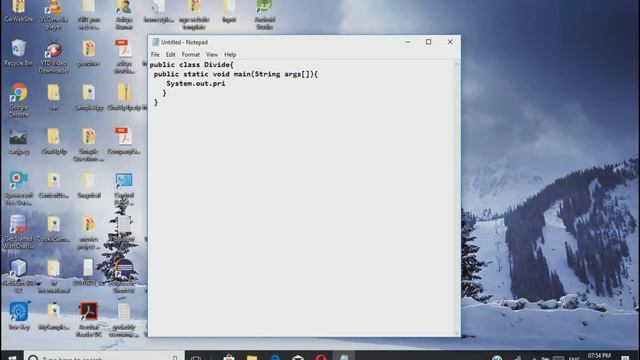Select the Android Studio desktop icon
The width and height of the screenshot is (640, 360).
point(264,15)
